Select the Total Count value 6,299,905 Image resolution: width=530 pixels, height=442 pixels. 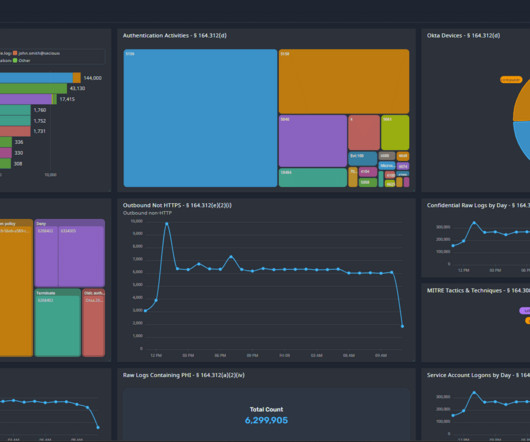coord(266,420)
